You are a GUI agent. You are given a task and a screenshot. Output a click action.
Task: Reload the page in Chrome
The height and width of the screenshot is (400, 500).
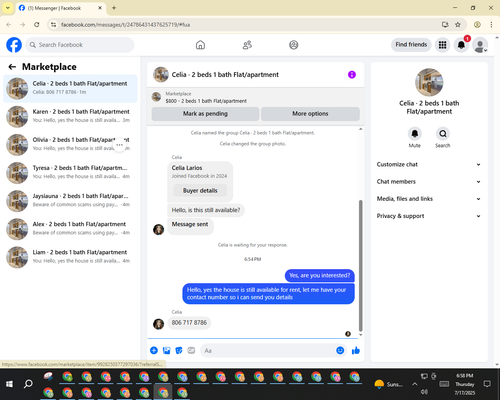(37, 25)
